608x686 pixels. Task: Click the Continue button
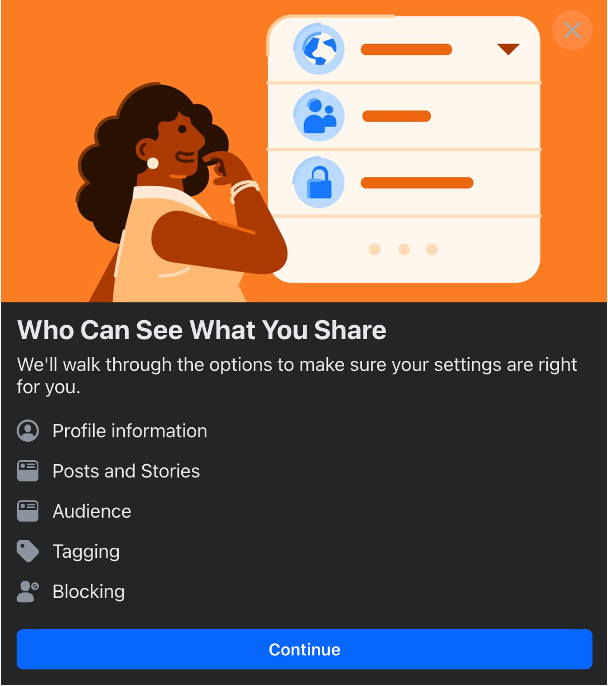click(304, 649)
